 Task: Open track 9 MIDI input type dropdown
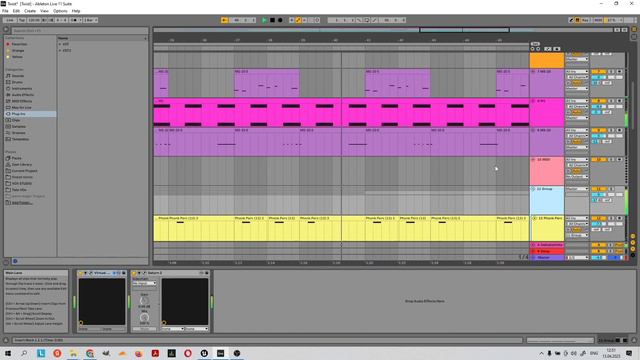click(x=577, y=130)
